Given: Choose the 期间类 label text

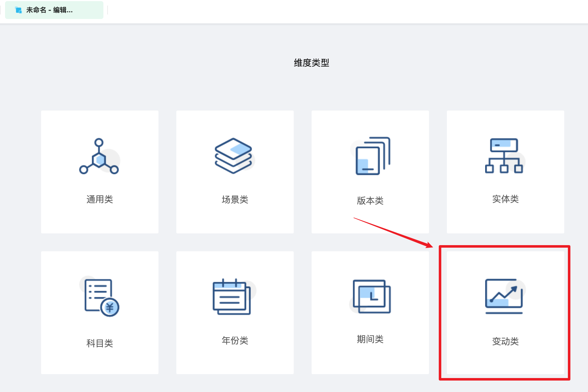Looking at the screenshot, I should (370, 339).
